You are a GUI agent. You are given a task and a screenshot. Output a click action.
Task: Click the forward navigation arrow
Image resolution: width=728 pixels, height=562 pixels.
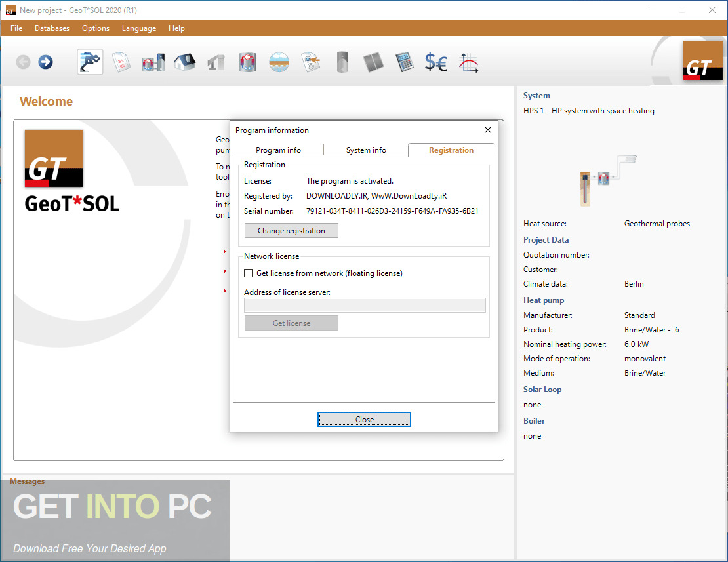click(x=45, y=62)
